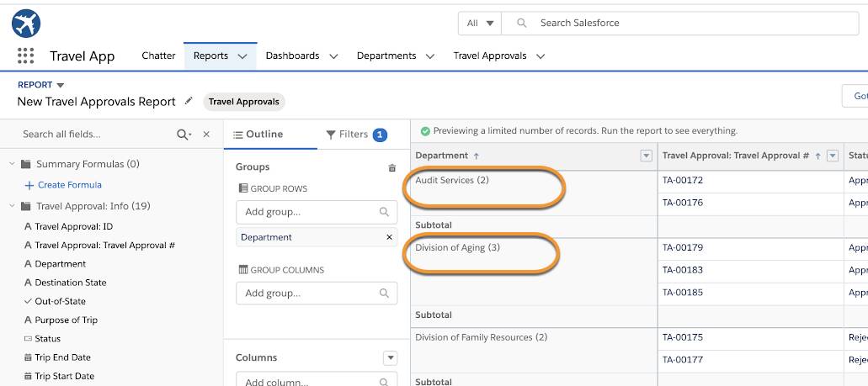Select the Outline tab
This screenshot has height=386, width=868.
click(258, 135)
